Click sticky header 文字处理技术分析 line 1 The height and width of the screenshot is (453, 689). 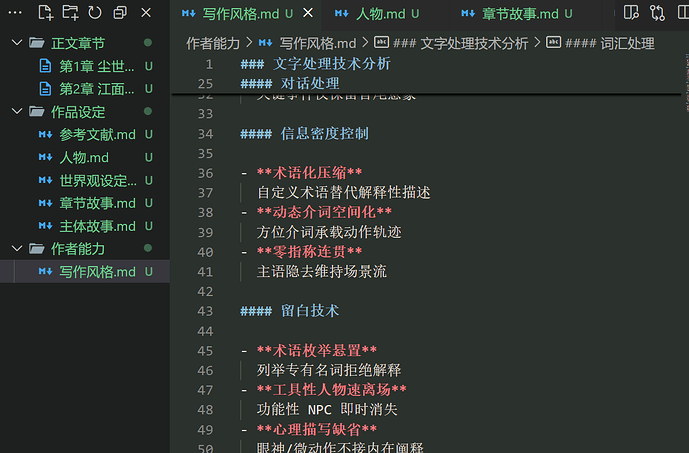coord(315,64)
